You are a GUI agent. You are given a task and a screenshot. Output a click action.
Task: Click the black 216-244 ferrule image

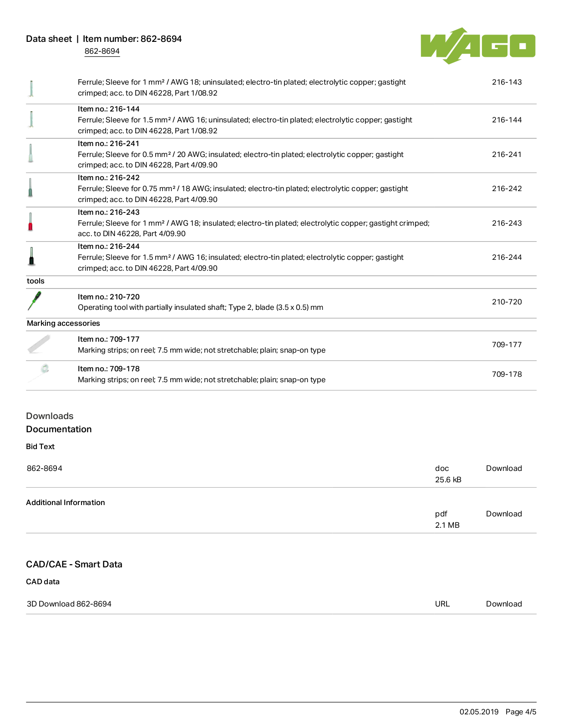click(x=31, y=256)
